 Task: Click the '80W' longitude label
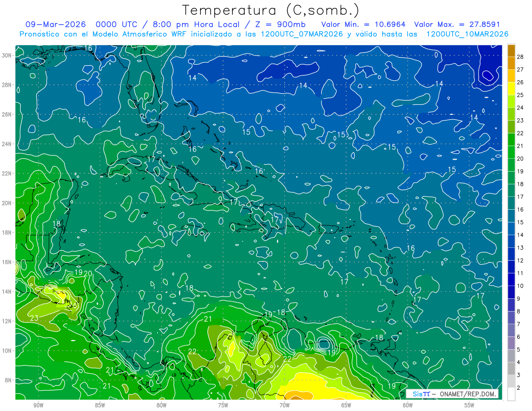click(161, 405)
